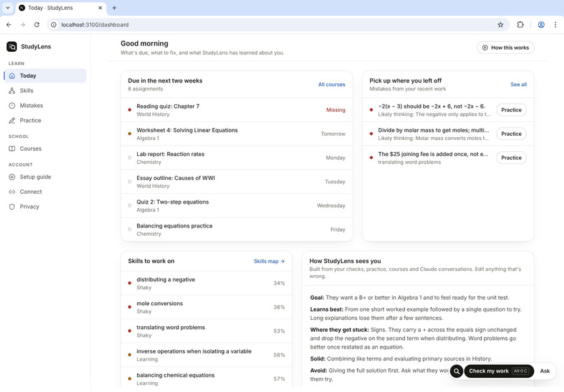Open Balancing equations practice assignment
Screen dimensions: 564x392
pyautogui.click(x=237, y=230)
